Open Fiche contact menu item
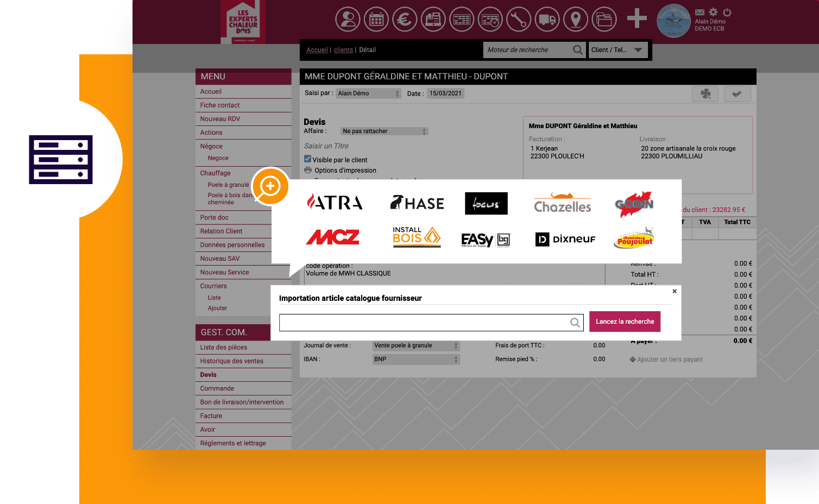Screen dimensions: 819x504 [x=243, y=105]
